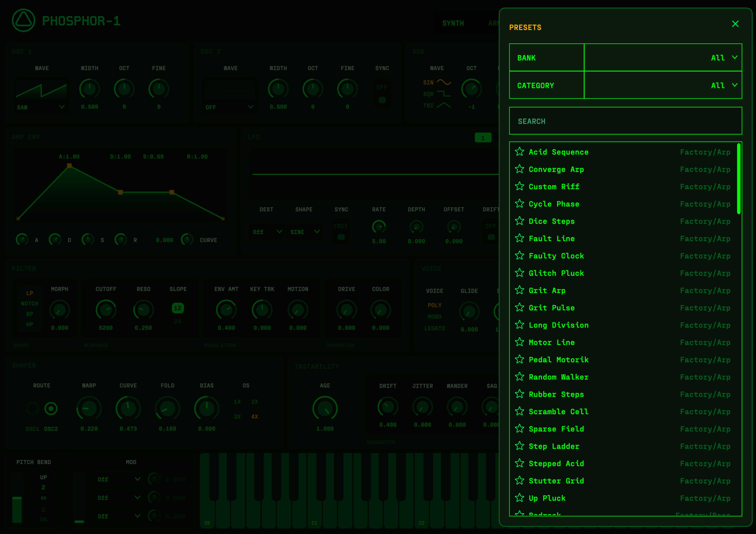The image size is (756, 534).
Task: Click the preset list scrollbar
Action: click(738, 179)
